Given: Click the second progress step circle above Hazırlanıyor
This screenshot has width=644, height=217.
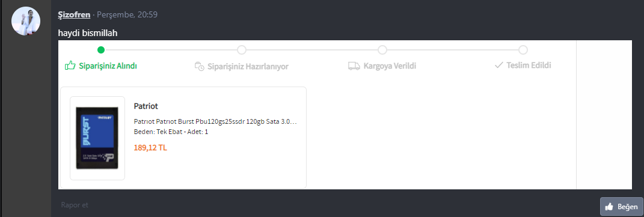Looking at the screenshot, I should click(x=242, y=50).
